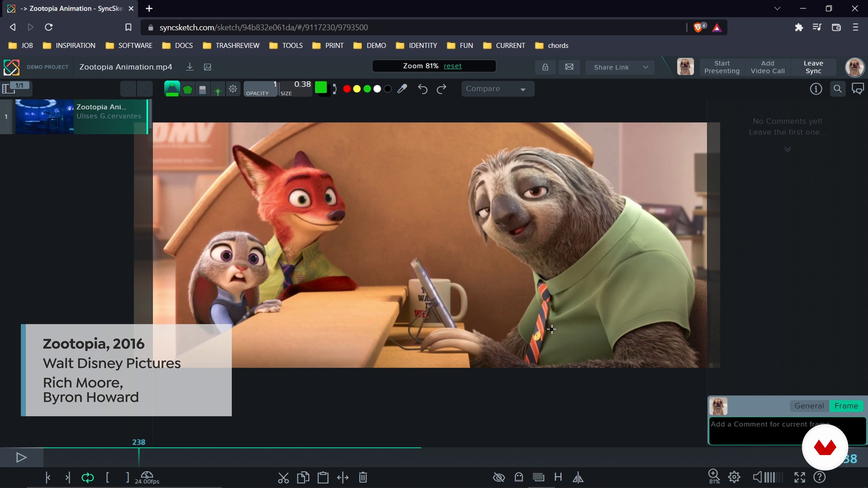Viewport: 868px width, 488px height.
Task: Open player settings gear at bottom
Action: [734, 477]
